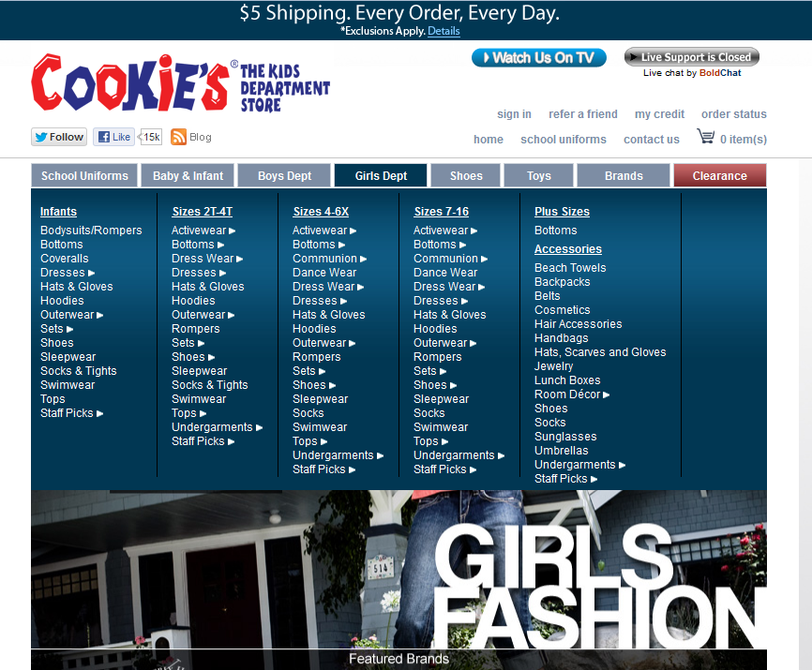Select the Baby & Infant tab

188,176
